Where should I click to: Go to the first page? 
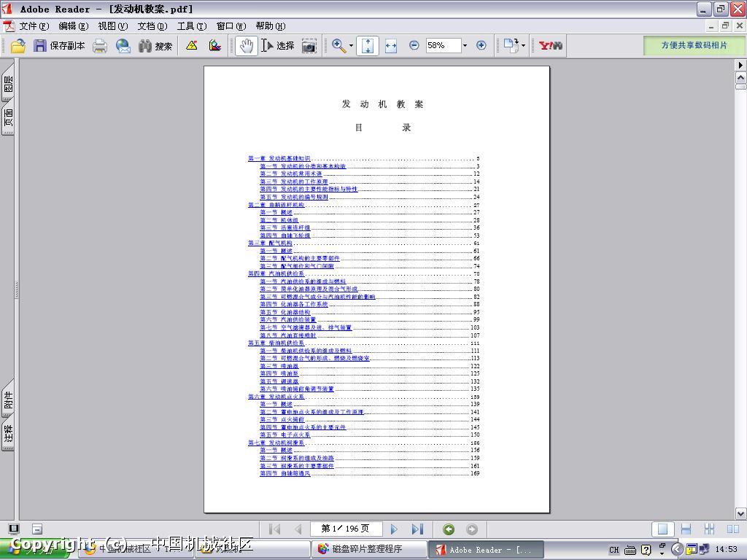[x=275, y=529]
